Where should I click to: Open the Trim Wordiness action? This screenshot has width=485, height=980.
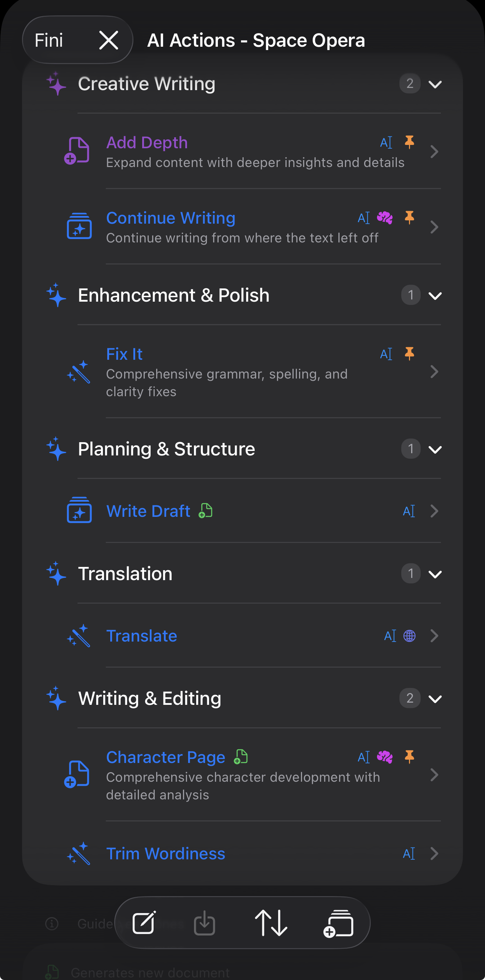click(x=166, y=853)
